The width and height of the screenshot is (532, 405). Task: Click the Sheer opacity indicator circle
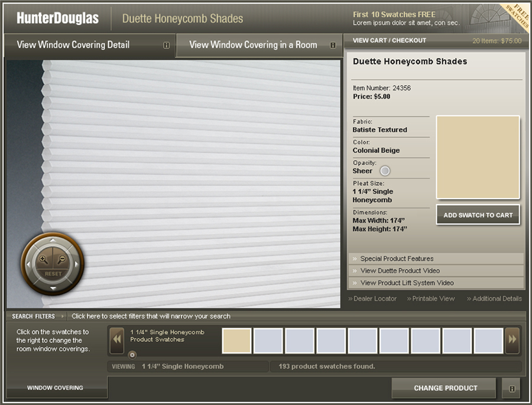click(x=385, y=171)
